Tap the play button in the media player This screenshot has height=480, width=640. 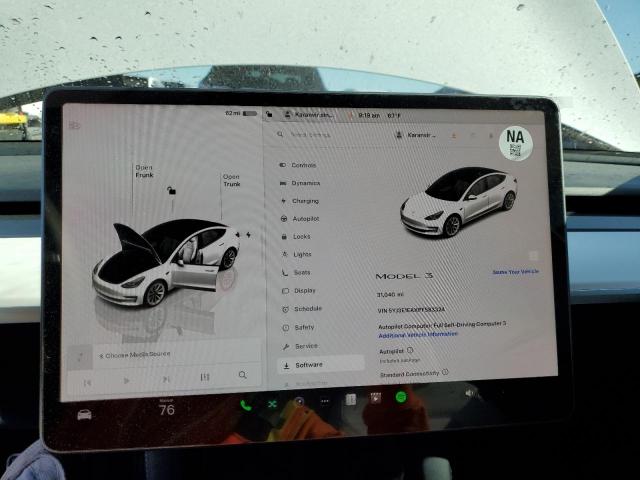pyautogui.click(x=126, y=380)
